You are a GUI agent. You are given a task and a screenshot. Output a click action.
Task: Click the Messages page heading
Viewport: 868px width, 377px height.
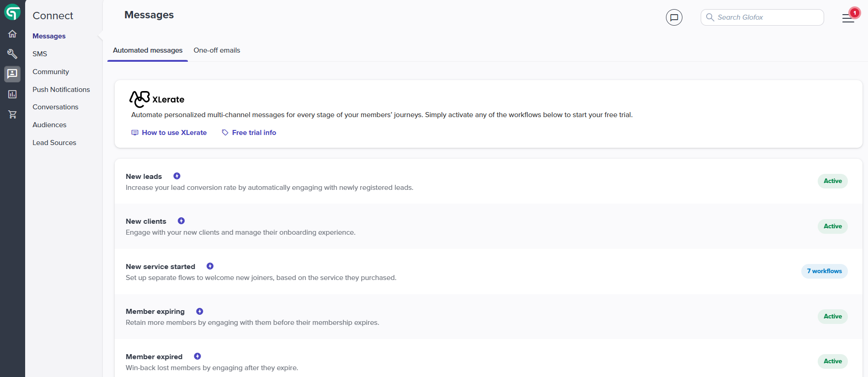(x=149, y=15)
